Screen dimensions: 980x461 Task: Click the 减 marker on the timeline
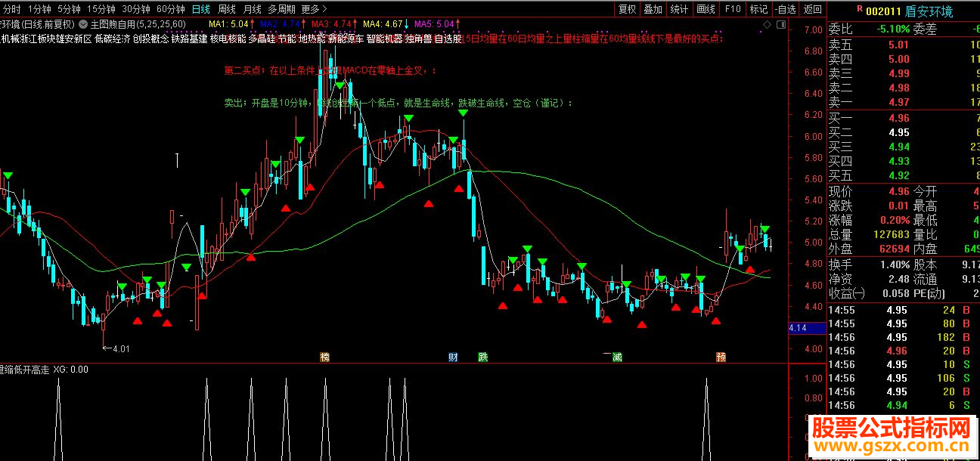(617, 357)
